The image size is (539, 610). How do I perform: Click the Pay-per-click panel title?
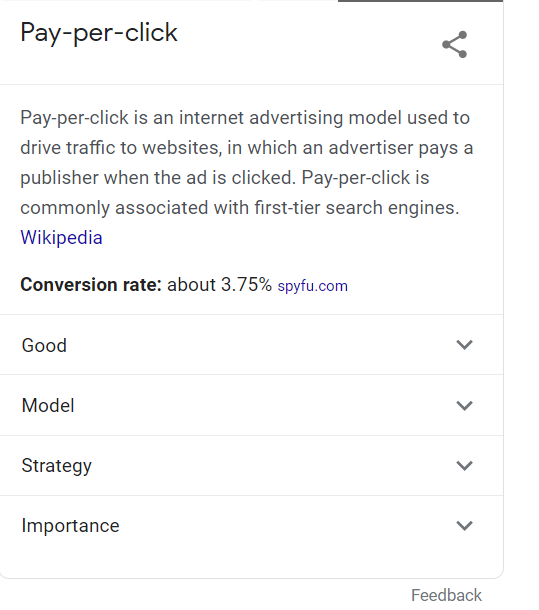pos(99,33)
